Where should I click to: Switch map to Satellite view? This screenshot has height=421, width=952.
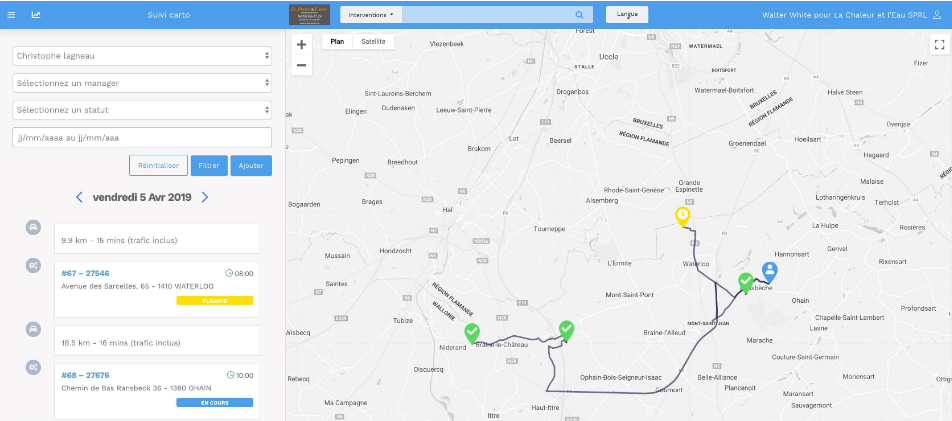tap(373, 41)
